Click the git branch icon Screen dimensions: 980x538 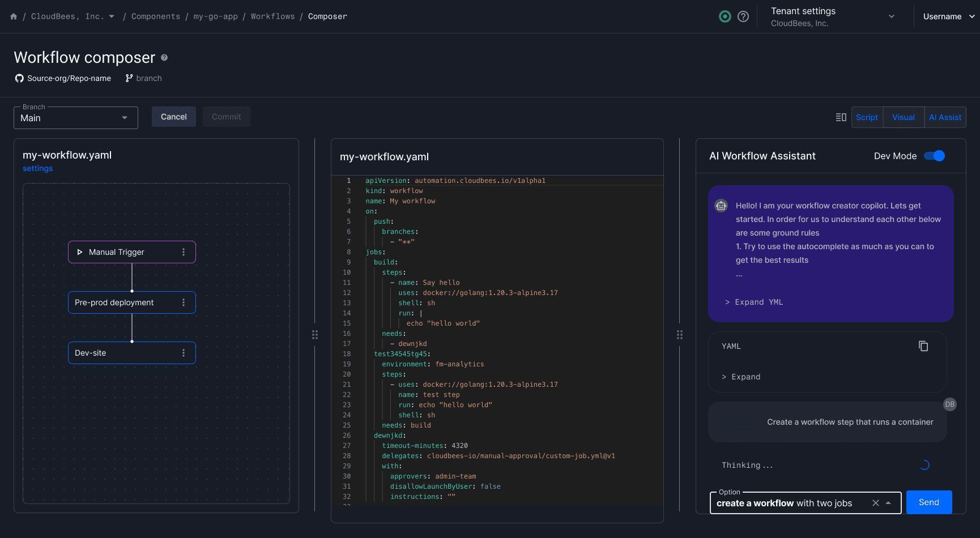129,78
